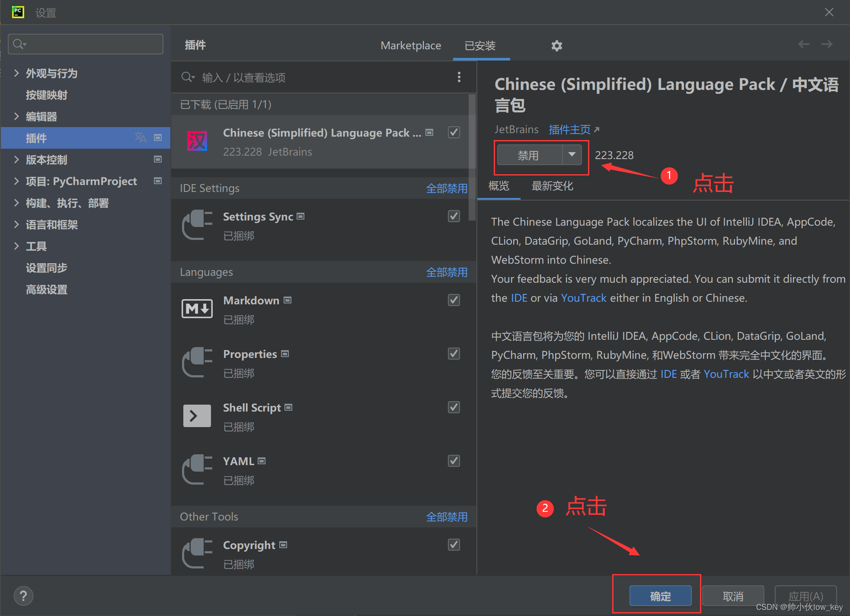The height and width of the screenshot is (616, 850).
Task: Select 按键映射 in settings tree
Action: (x=46, y=95)
